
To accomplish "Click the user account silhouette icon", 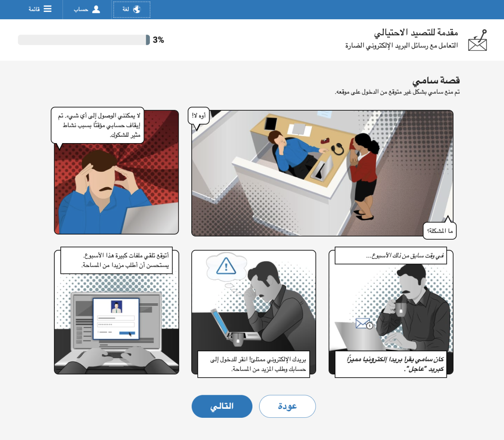I will click(96, 9).
